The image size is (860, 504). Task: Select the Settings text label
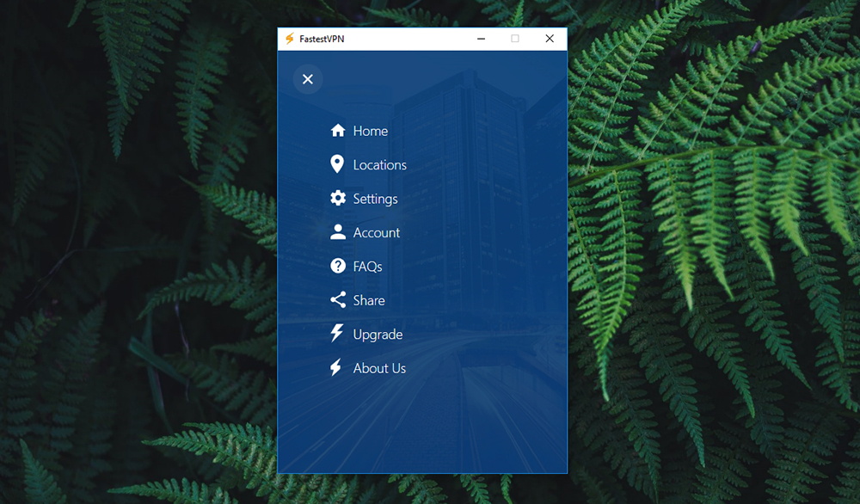[x=375, y=199]
